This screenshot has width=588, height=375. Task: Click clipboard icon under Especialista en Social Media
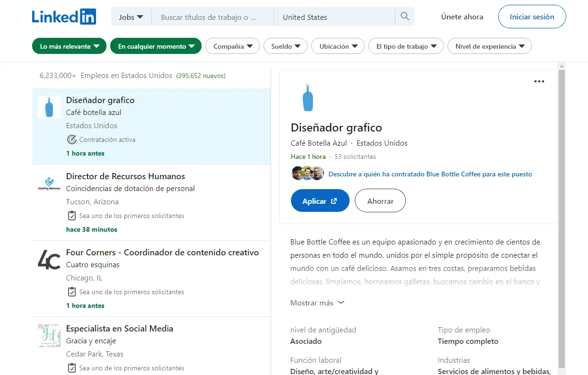[x=71, y=368]
